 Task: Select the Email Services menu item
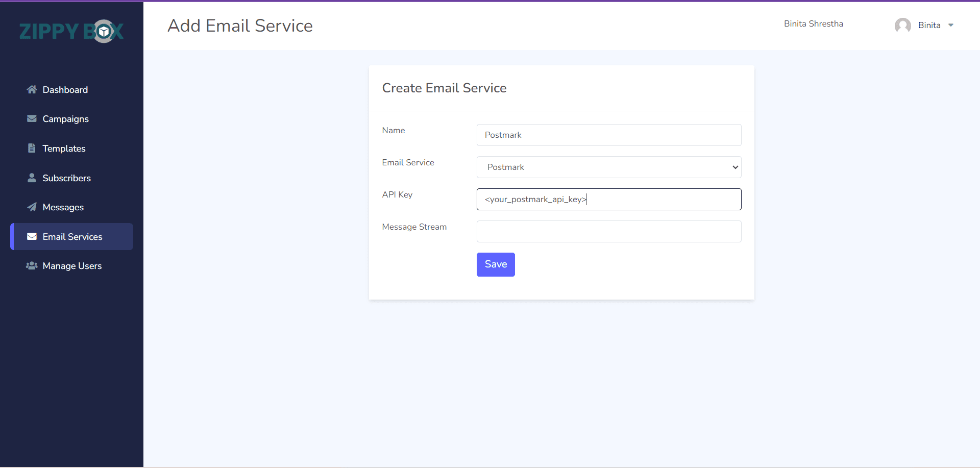(x=71, y=236)
